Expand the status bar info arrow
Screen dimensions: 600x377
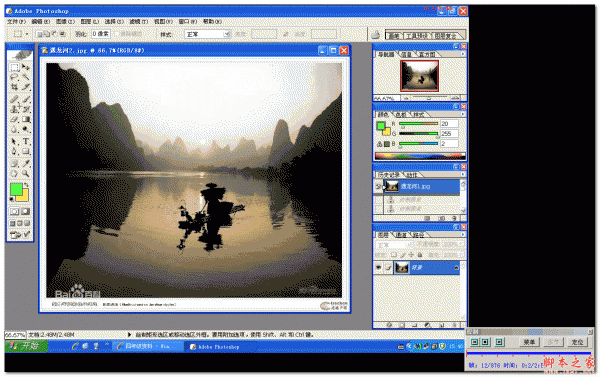pyautogui.click(x=129, y=335)
